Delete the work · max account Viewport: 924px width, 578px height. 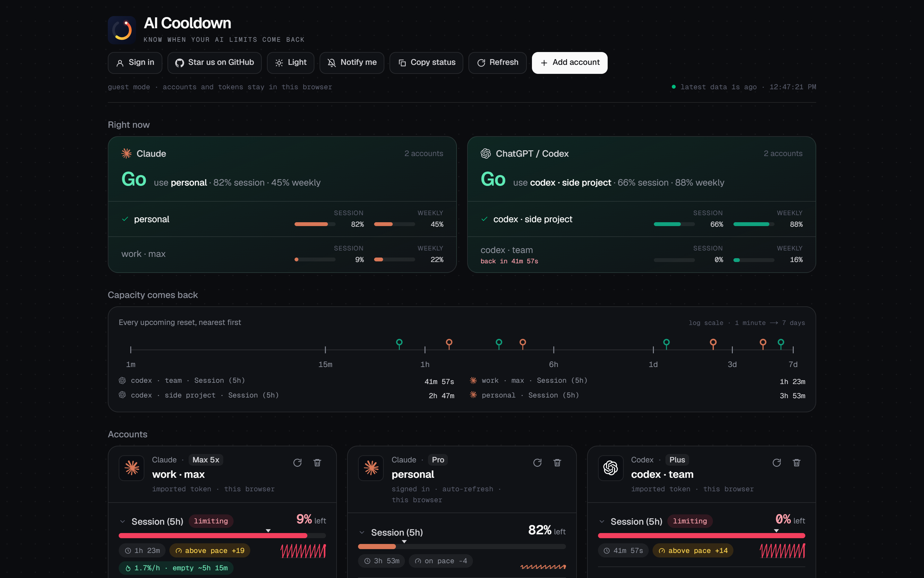pos(317,463)
